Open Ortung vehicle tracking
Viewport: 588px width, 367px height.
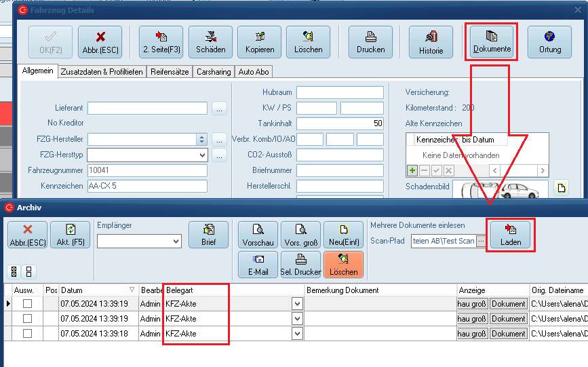point(549,41)
